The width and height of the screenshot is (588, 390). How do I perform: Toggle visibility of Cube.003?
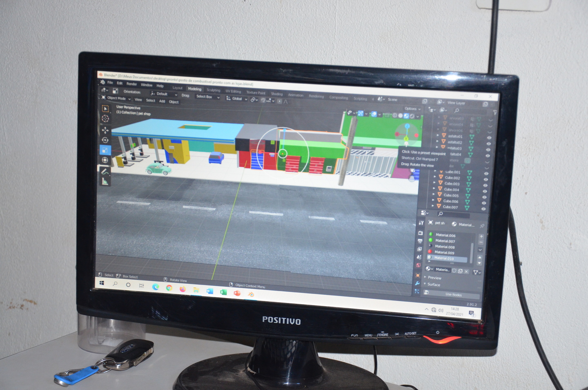[x=485, y=185]
